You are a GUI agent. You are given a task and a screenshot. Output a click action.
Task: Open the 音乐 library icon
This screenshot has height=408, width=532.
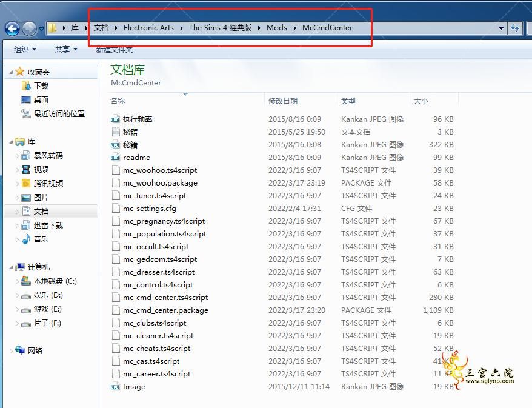26,239
